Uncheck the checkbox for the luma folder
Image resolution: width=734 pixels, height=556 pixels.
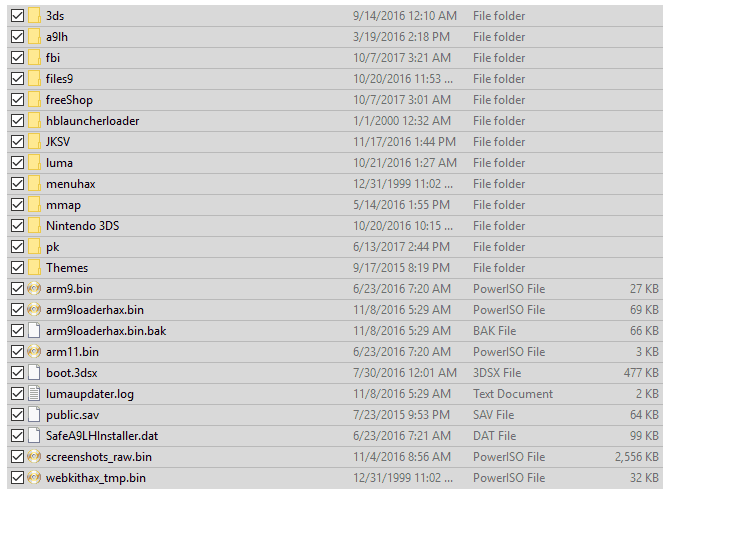[x=17, y=162]
